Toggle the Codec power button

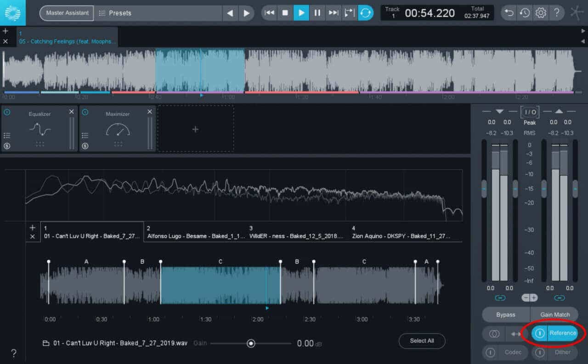[x=490, y=352]
